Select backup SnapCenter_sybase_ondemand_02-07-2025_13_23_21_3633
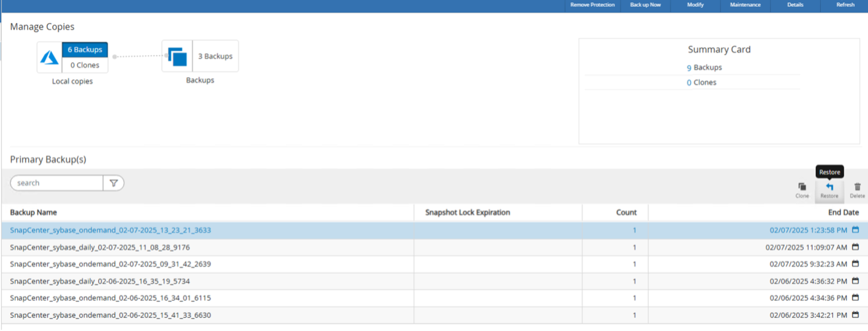The width and height of the screenshot is (868, 331). pyautogui.click(x=110, y=230)
